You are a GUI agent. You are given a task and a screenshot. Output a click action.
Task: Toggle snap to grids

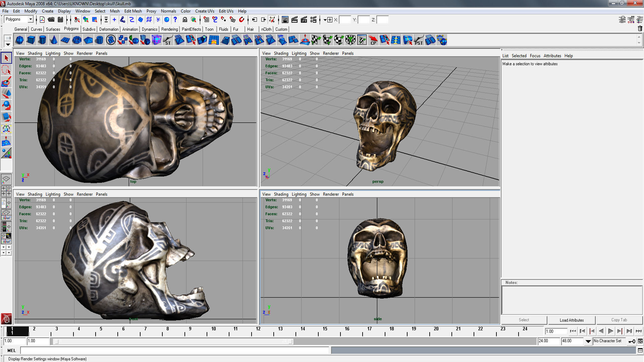(206, 20)
